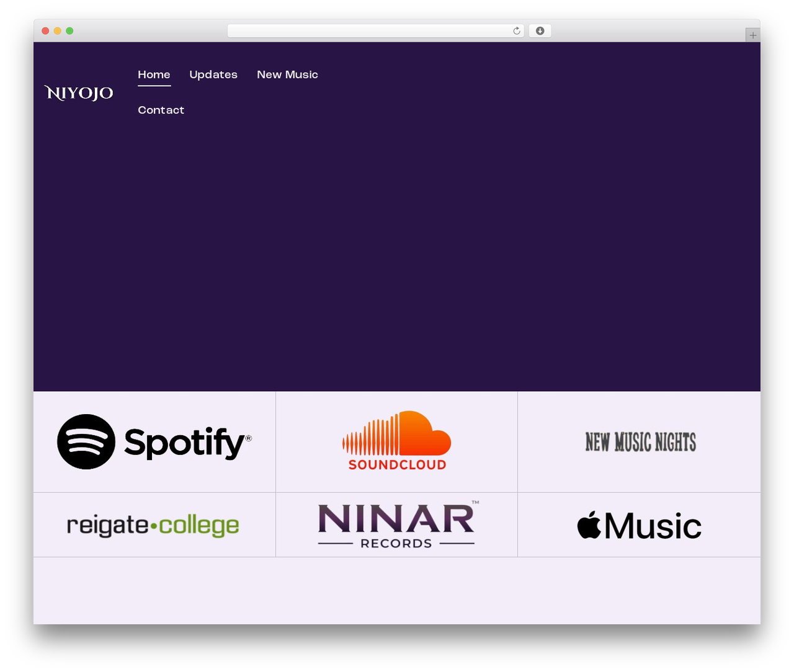Viewport: 794px width, 672px height.
Task: Focus the browser address bar
Action: click(x=376, y=31)
